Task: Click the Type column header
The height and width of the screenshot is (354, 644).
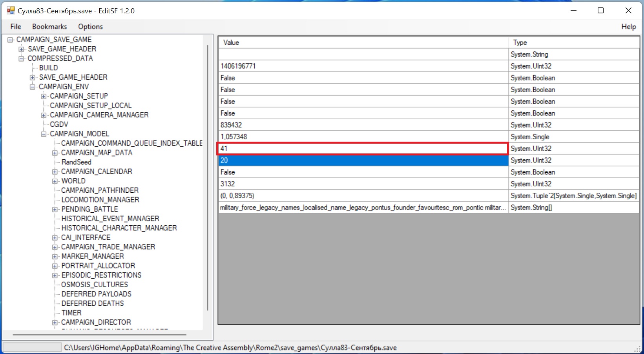Action: tap(574, 42)
